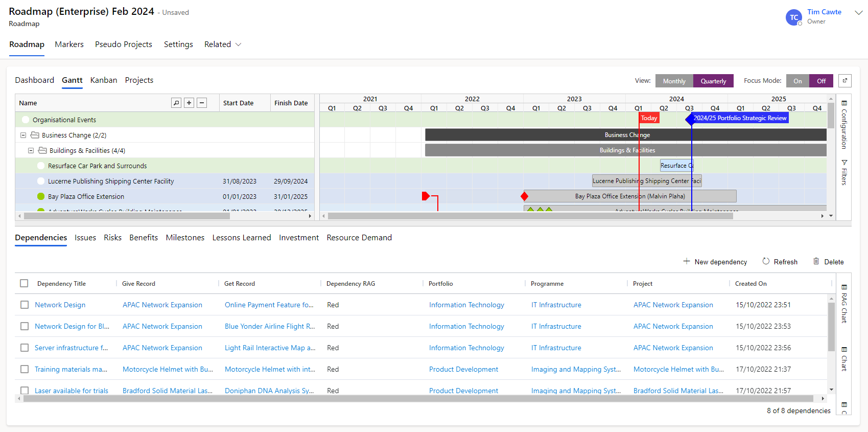Switch to the Kanban view tab
This screenshot has width=868, height=432.
104,80
